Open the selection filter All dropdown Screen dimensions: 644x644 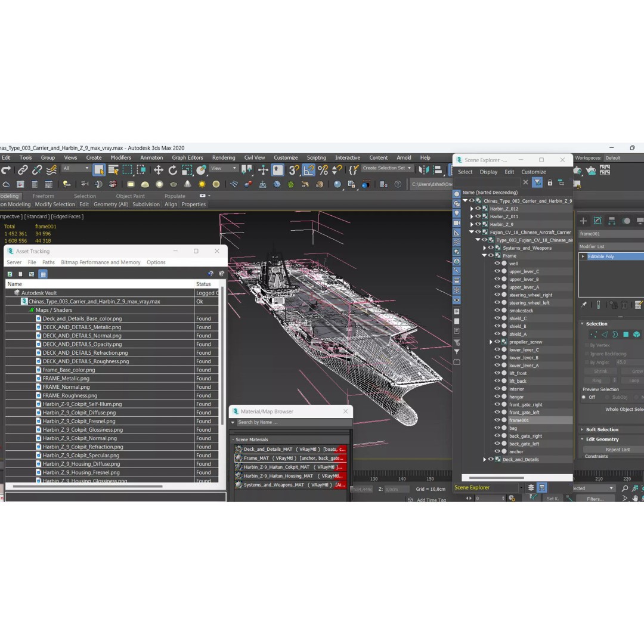pyautogui.click(x=76, y=168)
